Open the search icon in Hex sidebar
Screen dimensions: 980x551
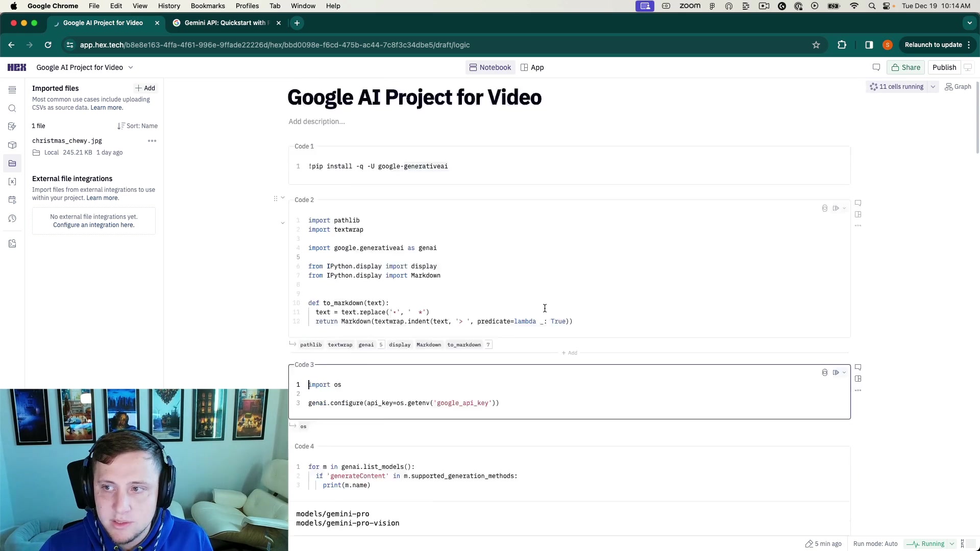pyautogui.click(x=12, y=108)
